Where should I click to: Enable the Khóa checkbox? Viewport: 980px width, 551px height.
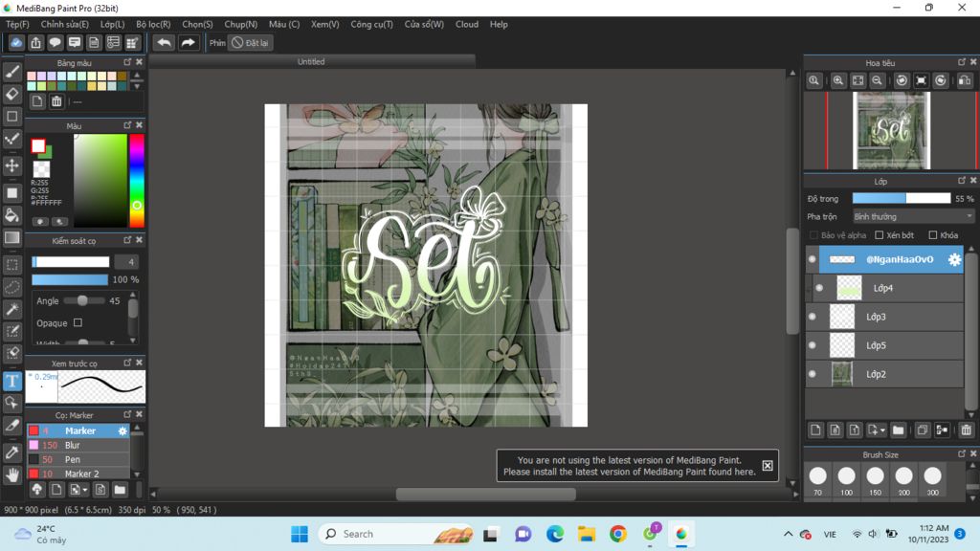pos(932,235)
